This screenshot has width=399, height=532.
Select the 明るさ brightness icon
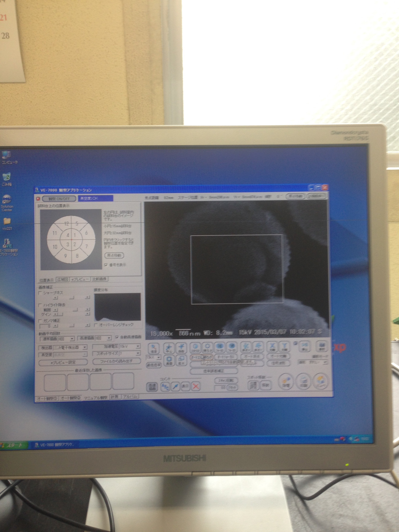pos(207,347)
